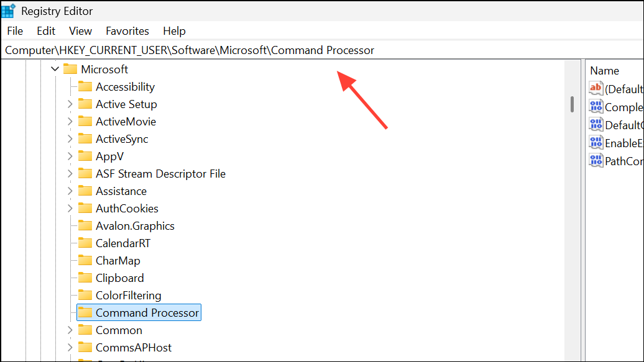Select the (Default) value name
Viewport: 644px width, 362px height.
(x=624, y=89)
